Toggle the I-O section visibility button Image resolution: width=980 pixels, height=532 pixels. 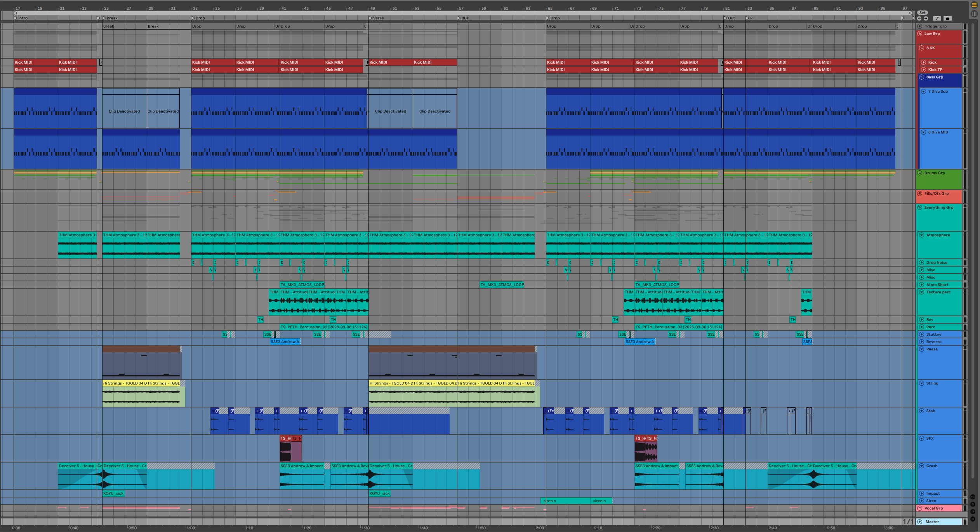click(x=973, y=497)
